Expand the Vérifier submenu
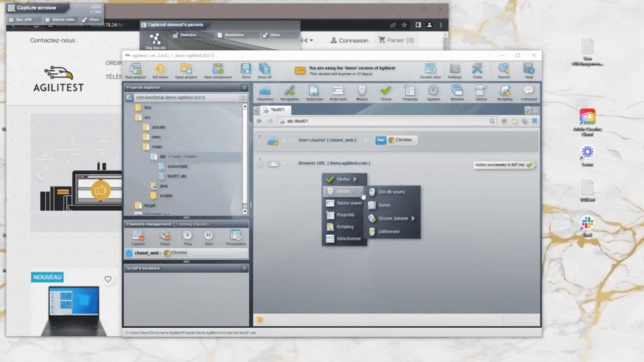 tap(343, 179)
